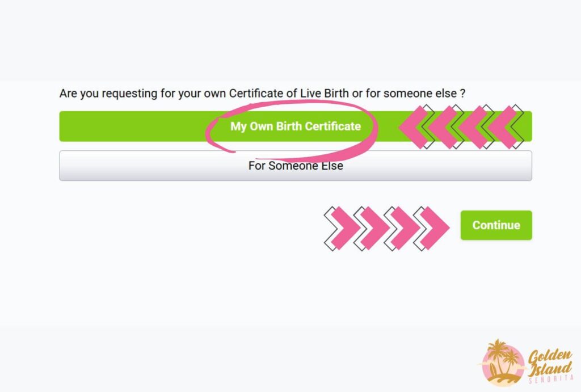Click the white For Someone Else bar

170,166
